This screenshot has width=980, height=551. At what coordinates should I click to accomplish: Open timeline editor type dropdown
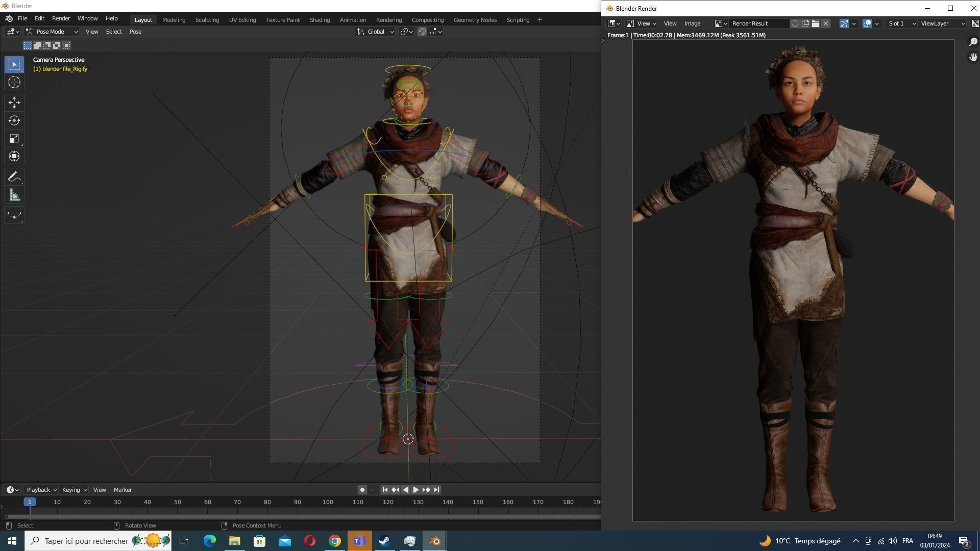12,490
